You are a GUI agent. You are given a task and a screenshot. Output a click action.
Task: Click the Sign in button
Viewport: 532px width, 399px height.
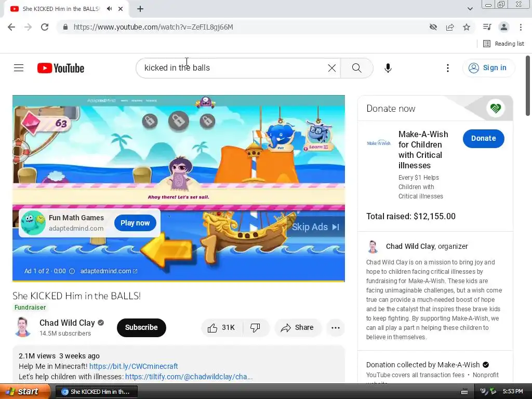[x=488, y=68]
